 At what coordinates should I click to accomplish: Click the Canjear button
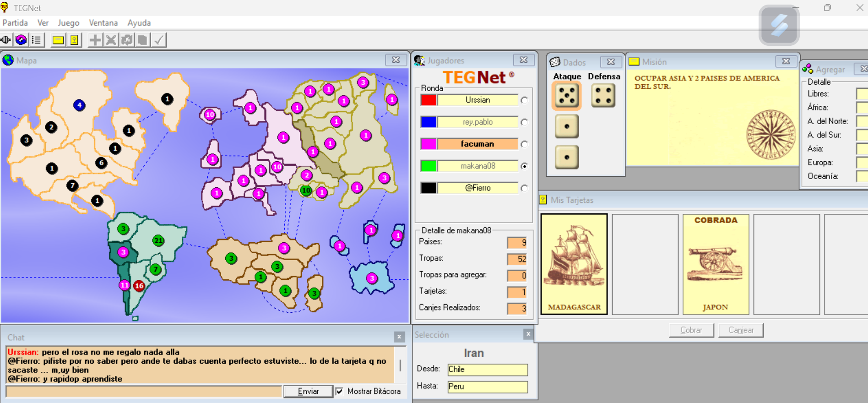741,330
